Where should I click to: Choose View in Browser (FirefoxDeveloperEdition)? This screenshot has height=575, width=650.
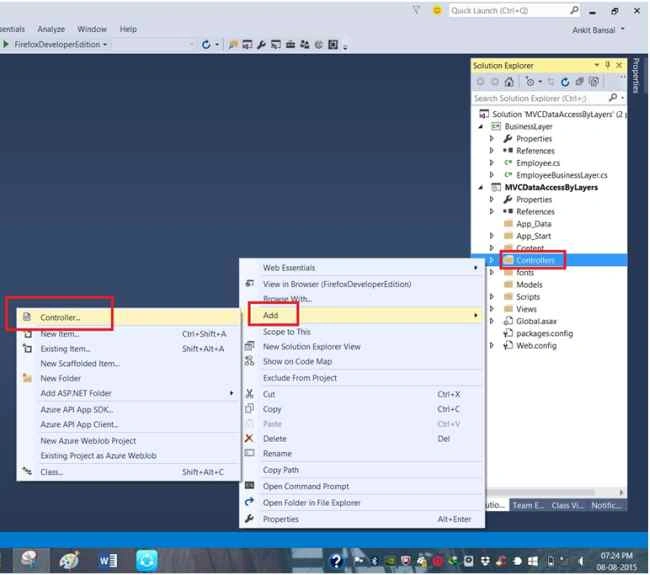coord(361,284)
